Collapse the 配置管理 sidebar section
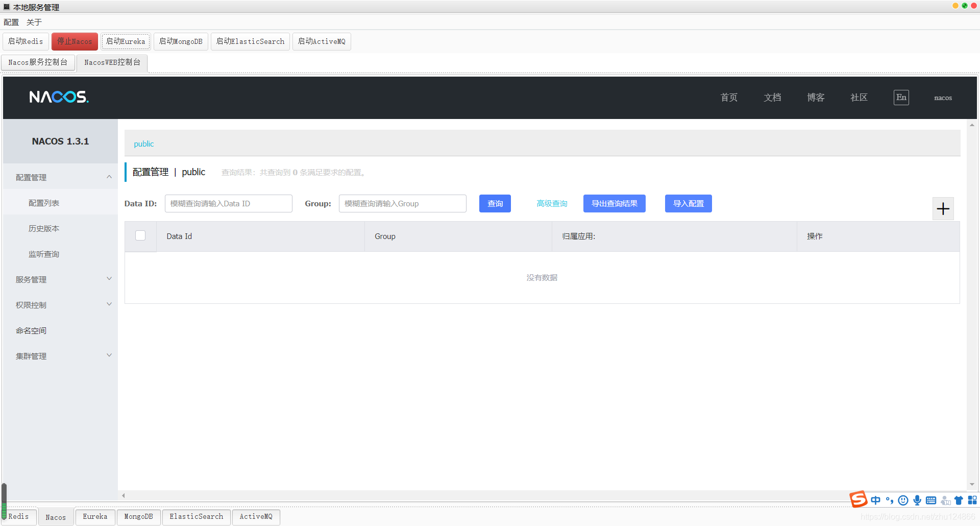The image size is (980, 526). [x=60, y=177]
